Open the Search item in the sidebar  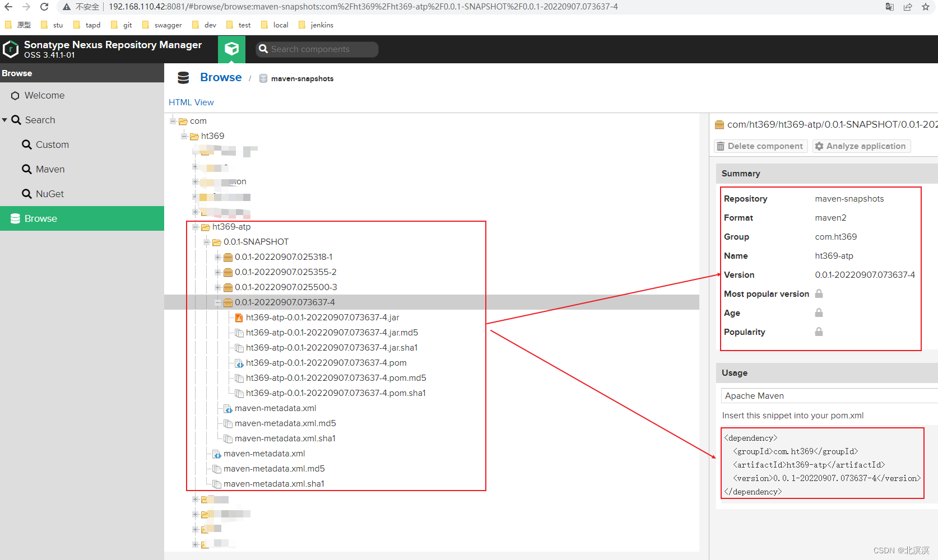pyautogui.click(x=82, y=120)
